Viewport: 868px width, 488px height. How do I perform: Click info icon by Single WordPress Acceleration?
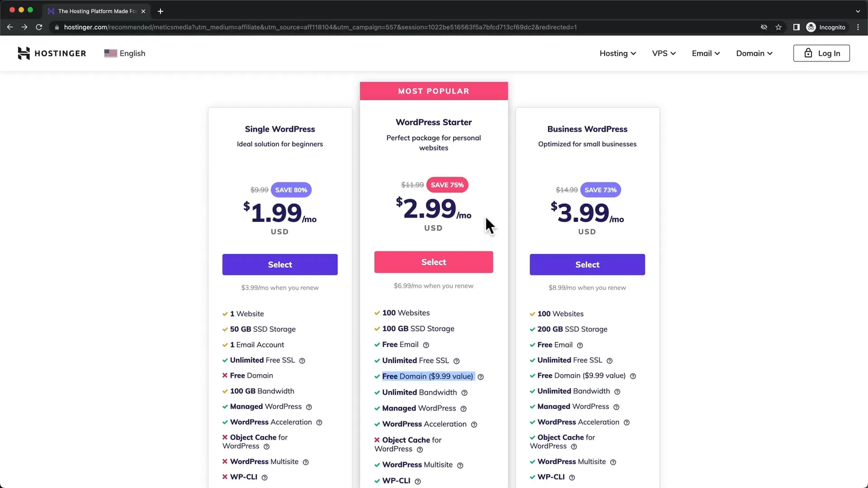click(319, 422)
